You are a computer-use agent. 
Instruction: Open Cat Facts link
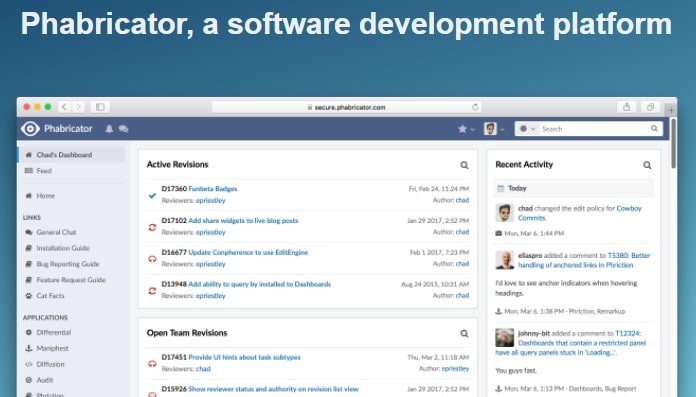(50, 296)
